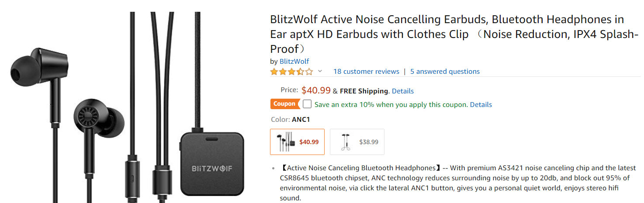Viewport: 644px width, 203px height.
Task: Click the product title text
Action: click(447, 34)
